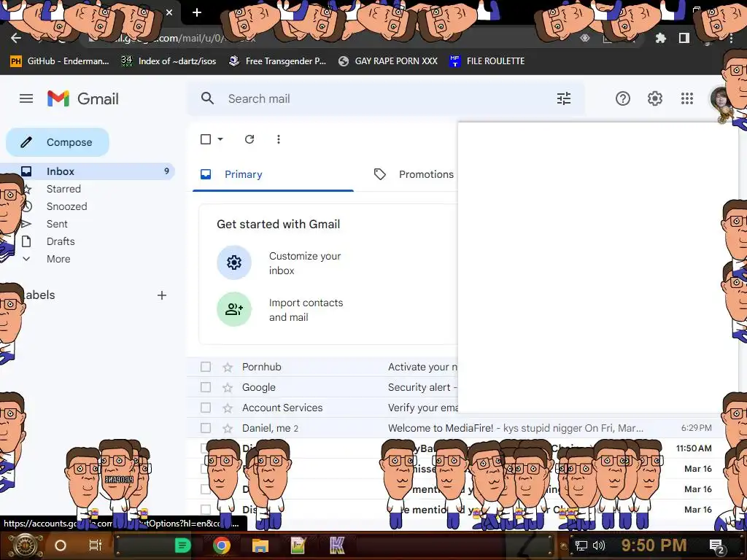Create a new label with plus icon
Screen dimensions: 747x560
tap(162, 295)
